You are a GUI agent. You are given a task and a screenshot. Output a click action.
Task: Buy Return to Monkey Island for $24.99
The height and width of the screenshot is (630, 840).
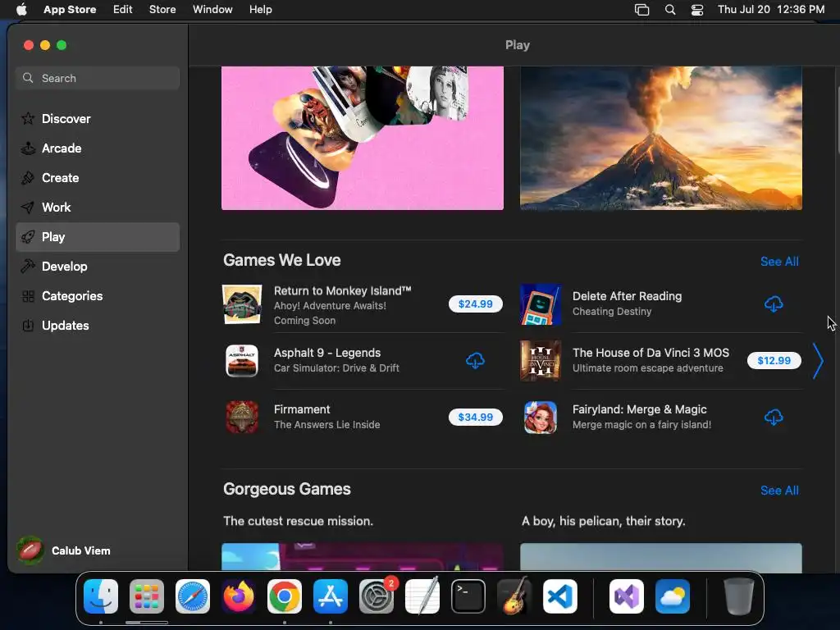[475, 304]
